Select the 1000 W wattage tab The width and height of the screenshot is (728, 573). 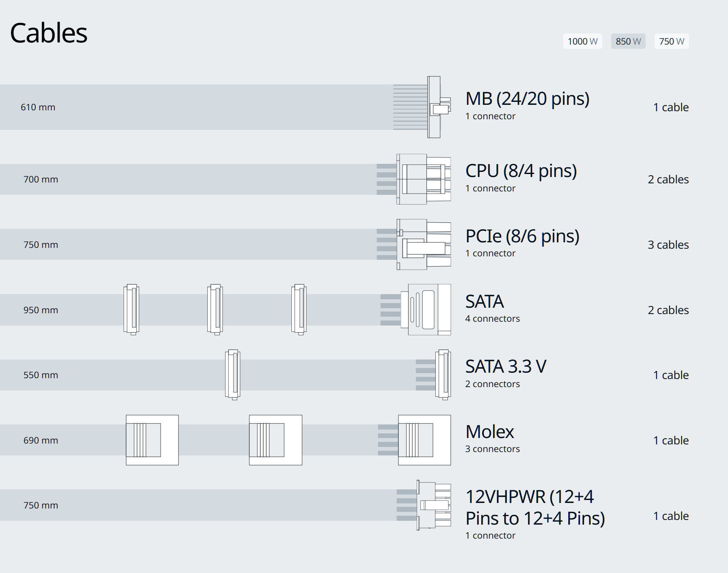point(582,41)
